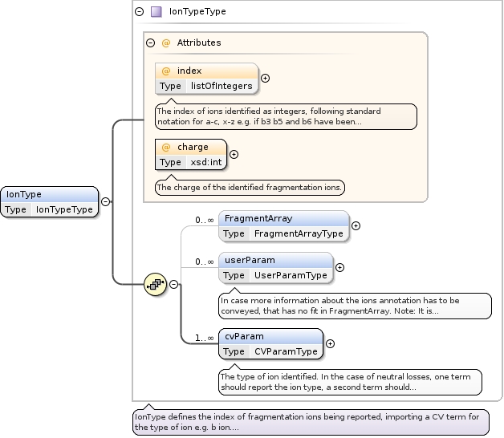Collapse the Attributes section

coord(150,43)
